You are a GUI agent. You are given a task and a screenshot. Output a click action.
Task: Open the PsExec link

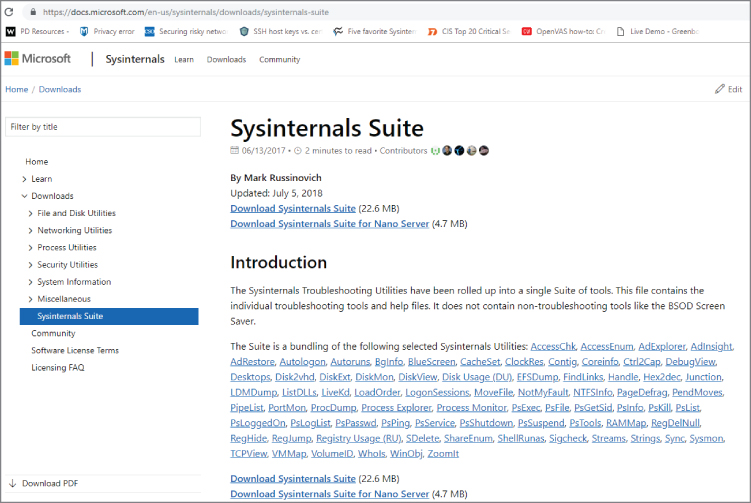526,408
